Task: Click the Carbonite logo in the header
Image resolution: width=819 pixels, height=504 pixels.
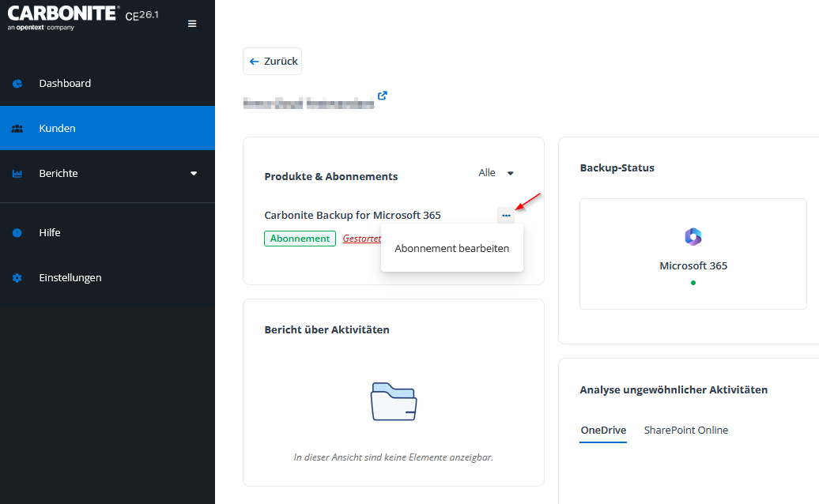Action: coord(63,16)
